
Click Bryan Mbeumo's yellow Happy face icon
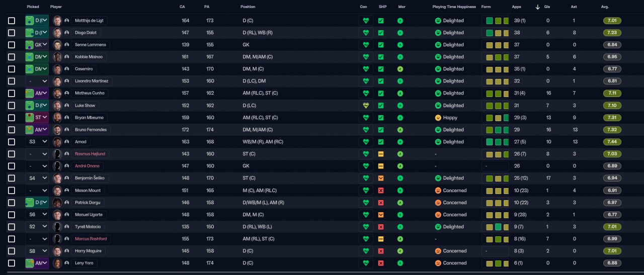click(x=438, y=118)
